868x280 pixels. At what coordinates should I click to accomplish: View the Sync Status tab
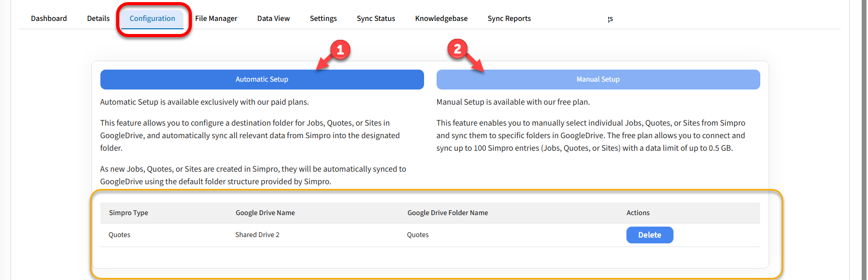[x=375, y=18]
